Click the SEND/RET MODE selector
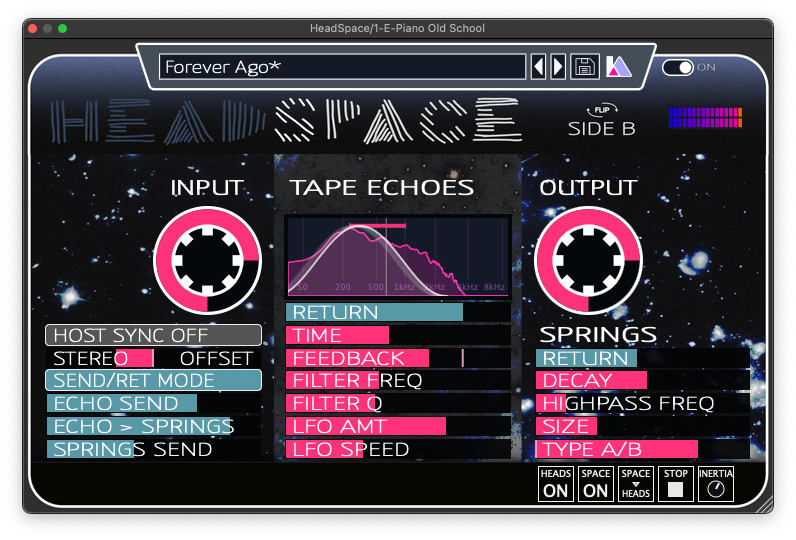 click(x=153, y=380)
